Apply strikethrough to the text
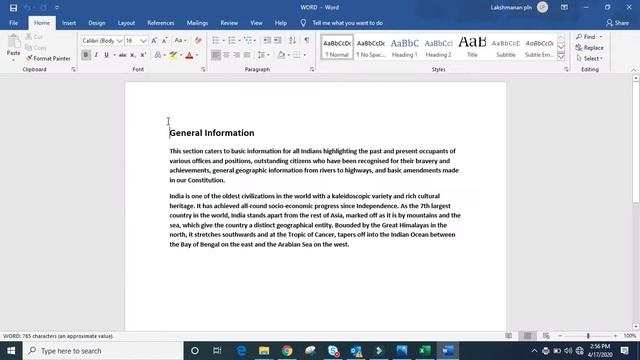640x360 pixels. tap(122, 55)
